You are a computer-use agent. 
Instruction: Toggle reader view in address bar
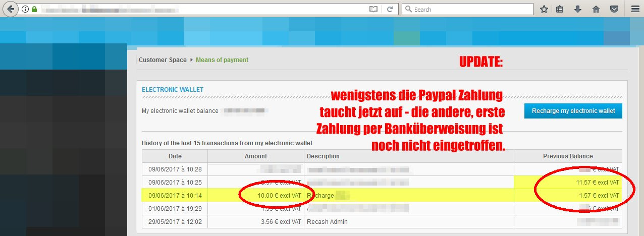pyautogui.click(x=373, y=9)
